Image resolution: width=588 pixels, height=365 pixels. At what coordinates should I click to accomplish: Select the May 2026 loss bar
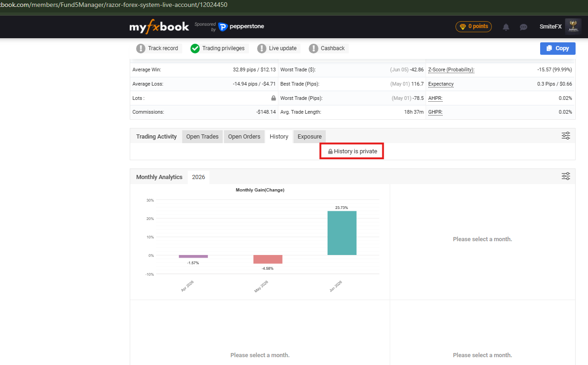click(x=268, y=259)
